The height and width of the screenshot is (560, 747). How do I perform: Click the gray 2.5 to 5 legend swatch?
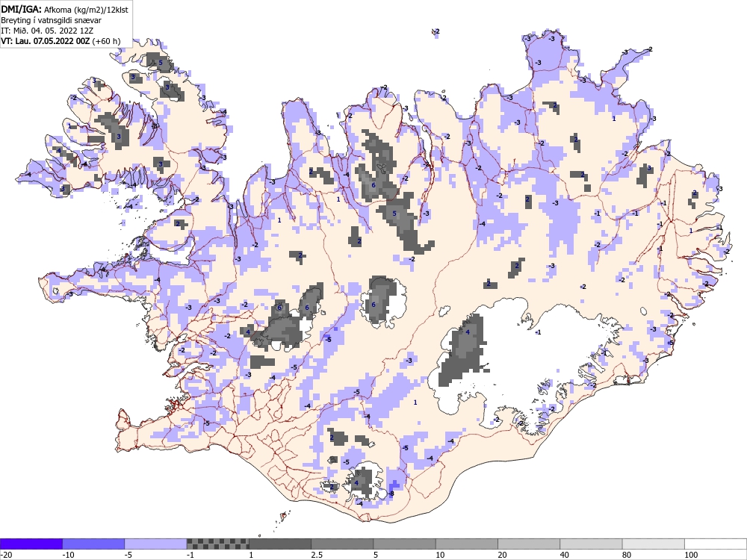pos(342,544)
